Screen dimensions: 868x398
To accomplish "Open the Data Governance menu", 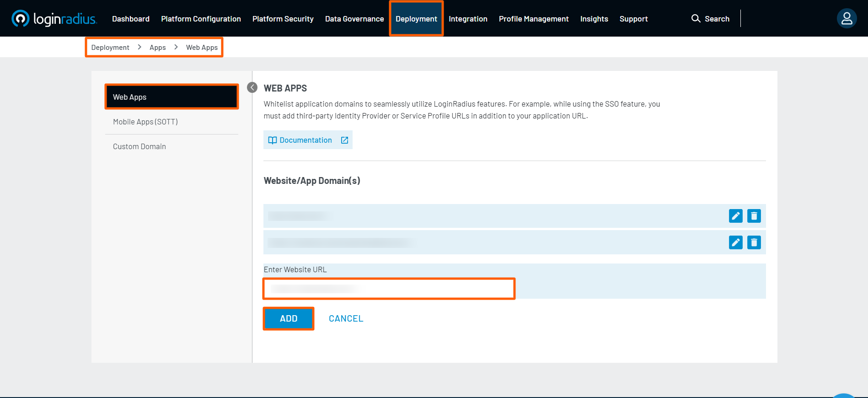I will 354,19.
